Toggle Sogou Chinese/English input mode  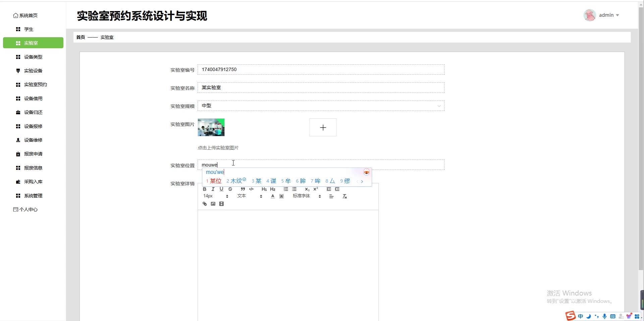point(580,316)
